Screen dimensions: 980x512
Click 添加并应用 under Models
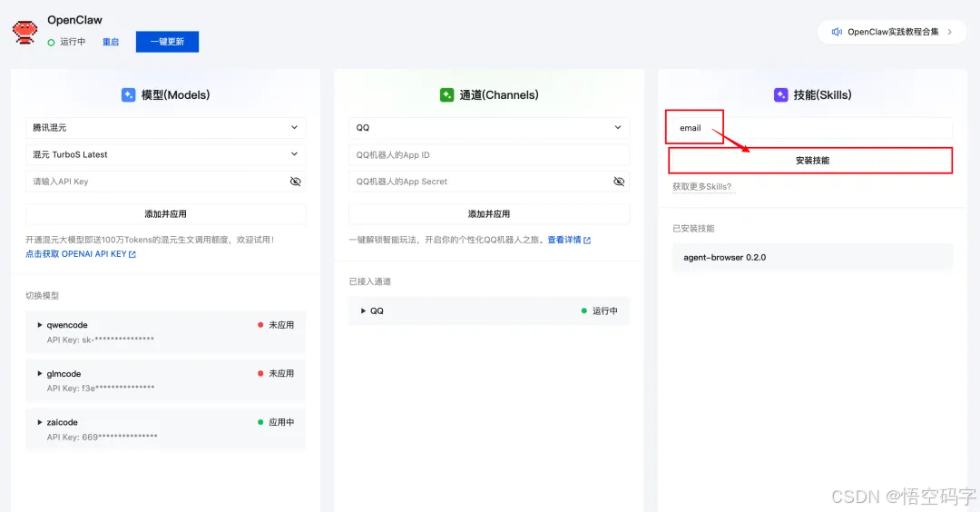click(x=166, y=214)
